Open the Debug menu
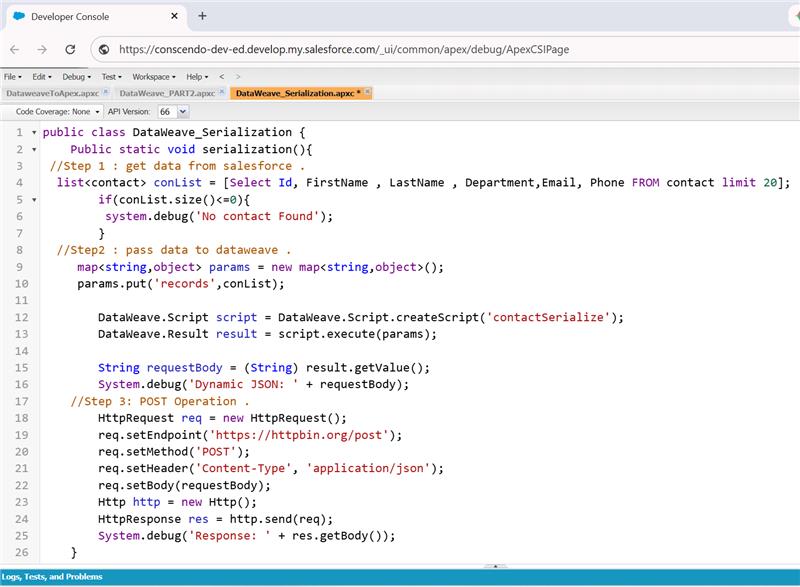Screen dimensions: 800x587 coord(76,76)
